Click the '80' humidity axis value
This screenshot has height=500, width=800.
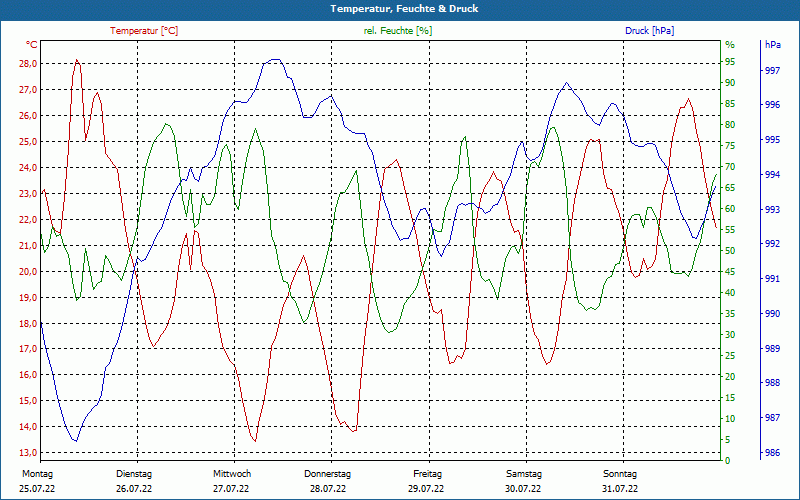tap(730, 124)
